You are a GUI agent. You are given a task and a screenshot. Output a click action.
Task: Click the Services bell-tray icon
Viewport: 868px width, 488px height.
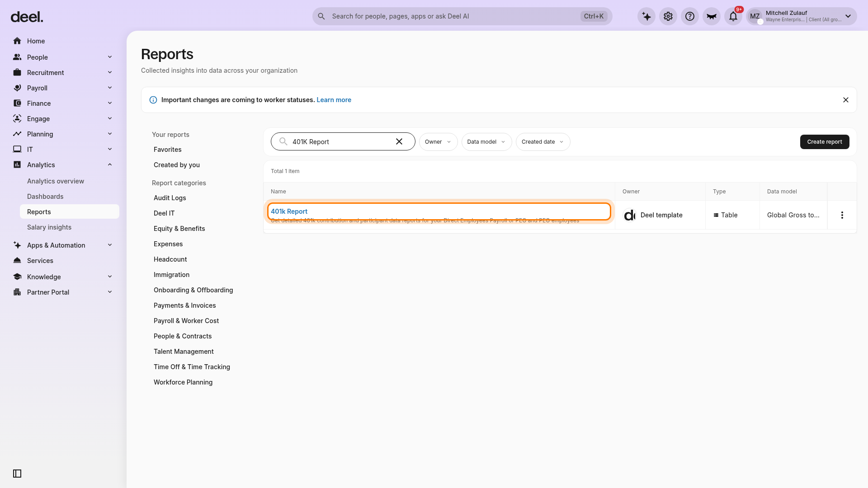(17, 261)
